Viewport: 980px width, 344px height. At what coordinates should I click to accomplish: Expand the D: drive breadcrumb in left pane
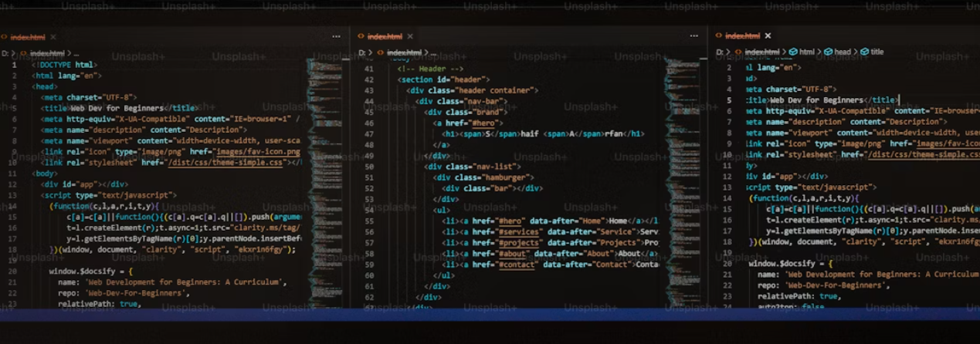(x=5, y=54)
